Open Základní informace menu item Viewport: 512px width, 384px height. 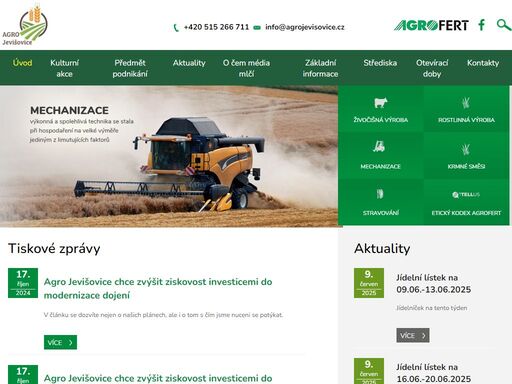(x=320, y=68)
